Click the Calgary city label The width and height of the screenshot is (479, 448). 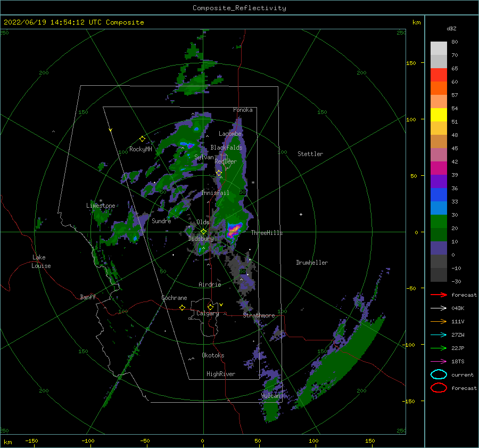pyautogui.click(x=208, y=313)
